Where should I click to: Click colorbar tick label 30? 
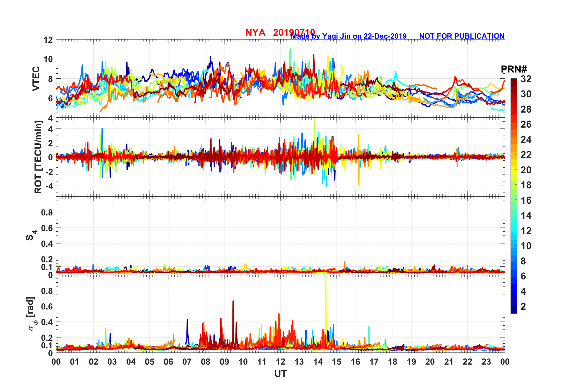(x=526, y=94)
